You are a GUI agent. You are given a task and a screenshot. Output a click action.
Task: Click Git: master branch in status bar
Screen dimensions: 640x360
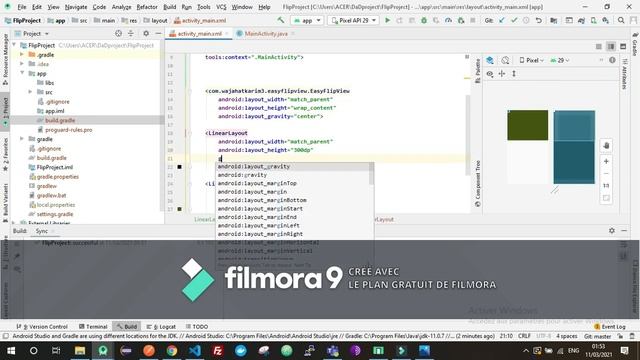click(598, 336)
